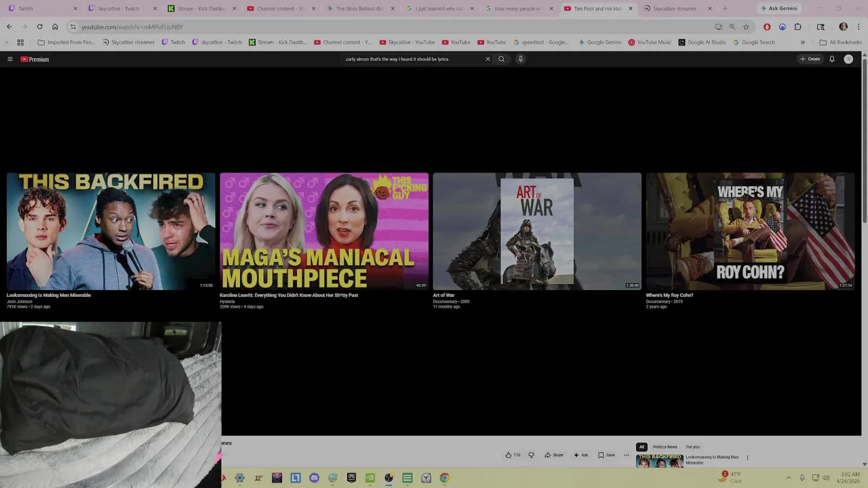Select the All filter chip
The width and height of the screenshot is (868, 488).
coord(642,447)
